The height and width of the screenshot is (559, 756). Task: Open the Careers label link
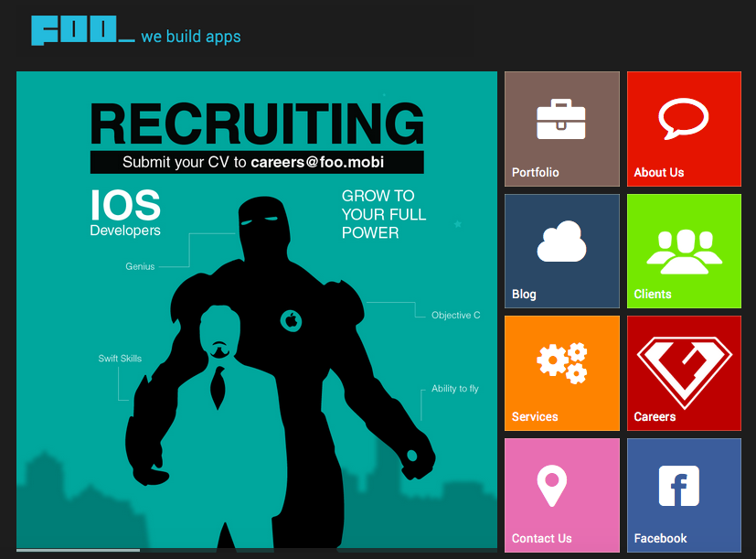[655, 416]
